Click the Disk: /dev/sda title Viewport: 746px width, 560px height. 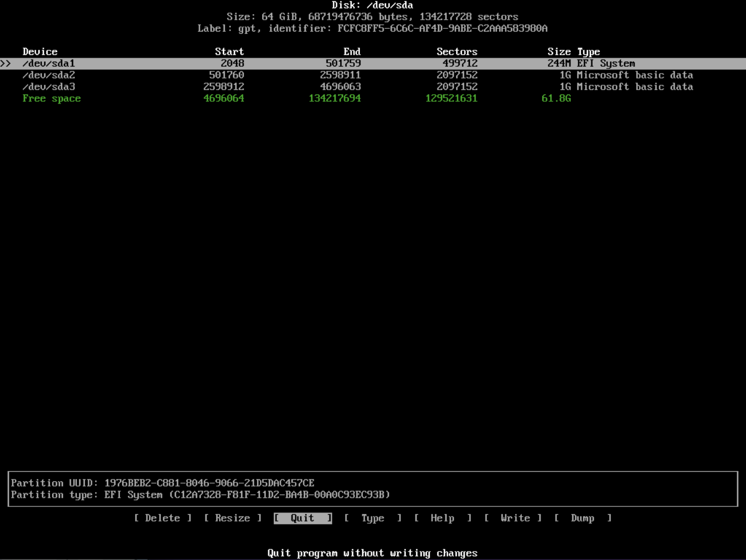coord(372,5)
